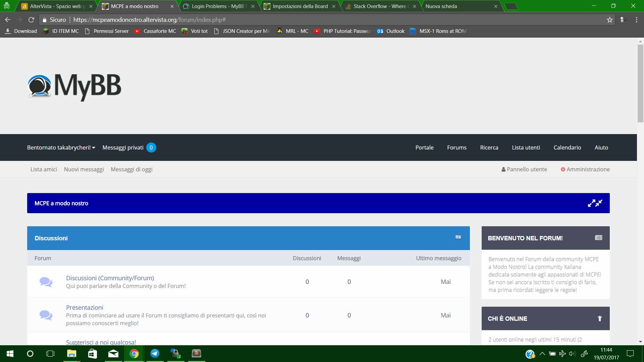
Task: Open the Chrome three-dot menu
Action: click(636, 20)
